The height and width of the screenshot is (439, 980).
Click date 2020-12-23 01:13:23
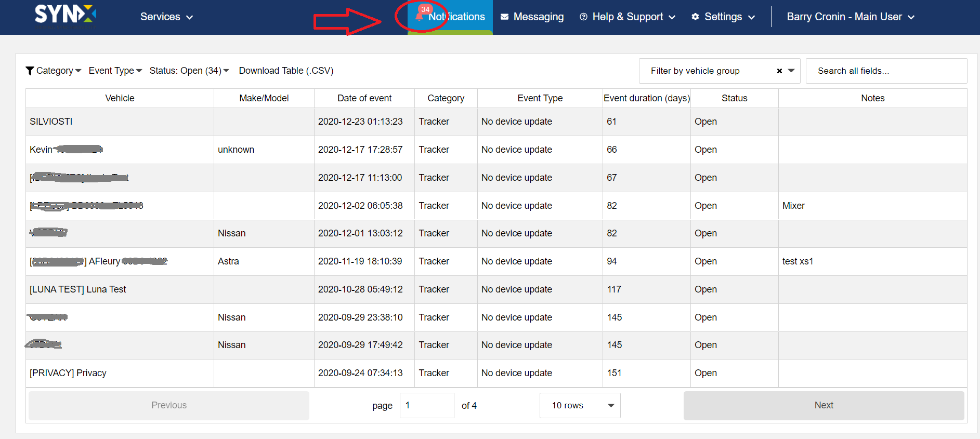(x=360, y=122)
